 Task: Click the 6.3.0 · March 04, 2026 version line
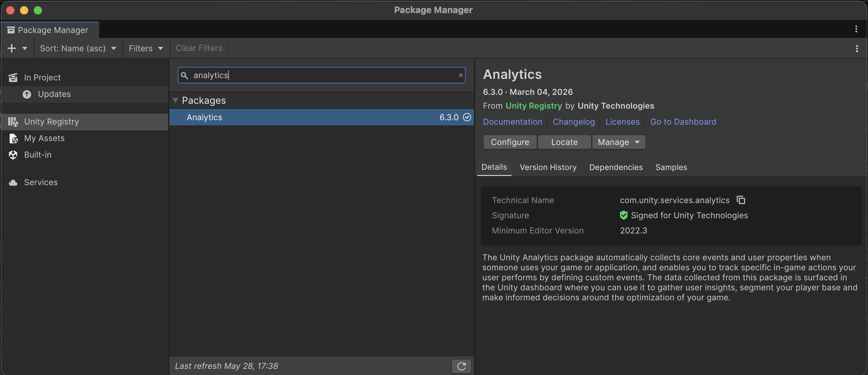(x=528, y=92)
